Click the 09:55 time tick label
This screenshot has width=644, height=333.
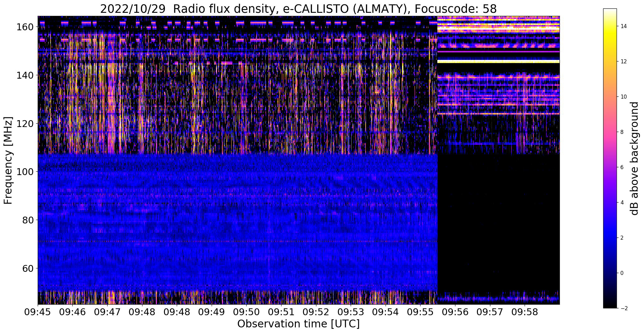point(421,312)
